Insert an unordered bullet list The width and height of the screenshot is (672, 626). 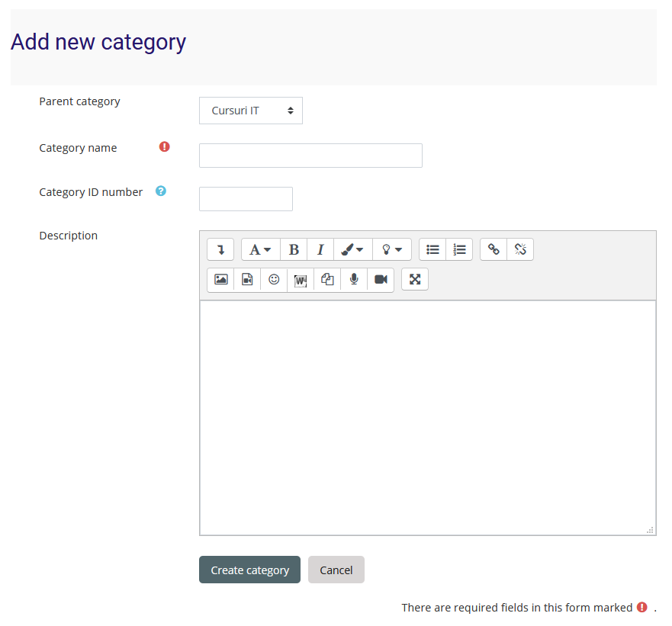[432, 249]
